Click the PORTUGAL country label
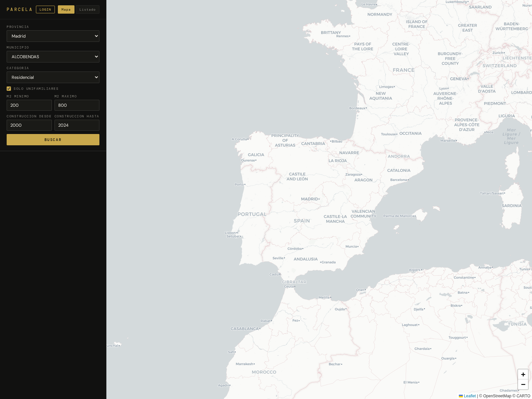The width and height of the screenshot is (532, 399). pos(252,214)
